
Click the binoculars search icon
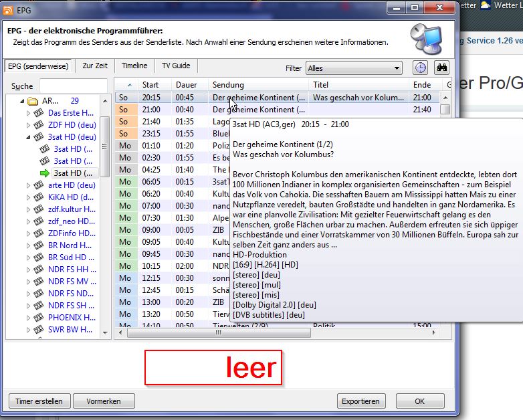pos(441,68)
